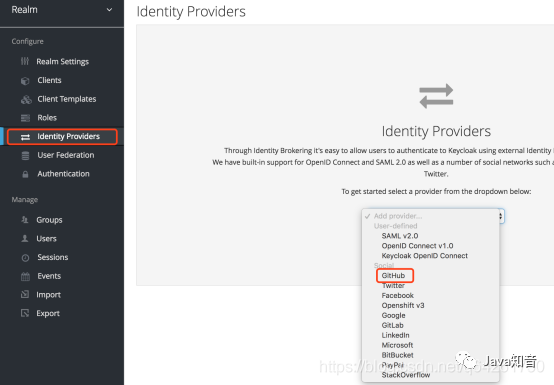Viewport: 554px width, 385px height.
Task: Click the Configure section label
Action: [28, 41]
